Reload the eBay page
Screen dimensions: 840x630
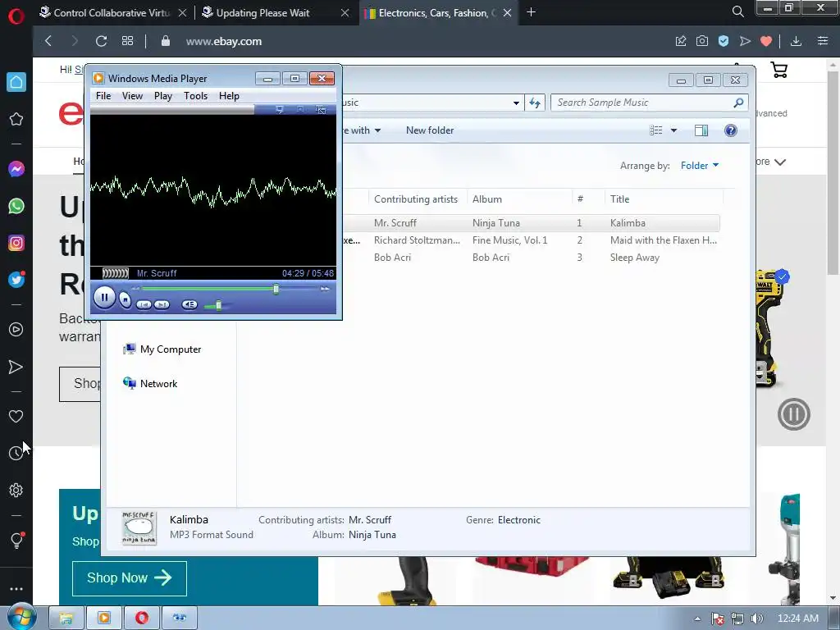click(101, 41)
